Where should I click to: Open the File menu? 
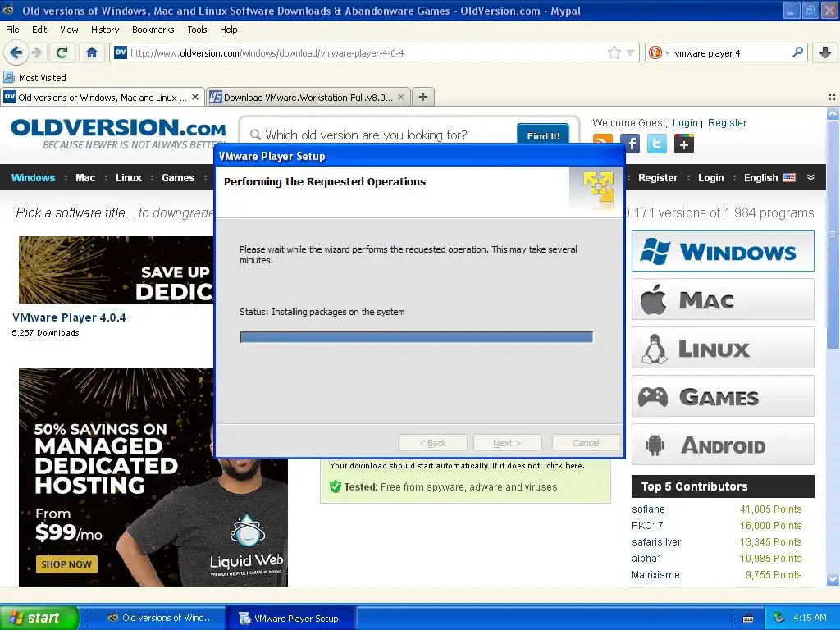click(x=12, y=30)
